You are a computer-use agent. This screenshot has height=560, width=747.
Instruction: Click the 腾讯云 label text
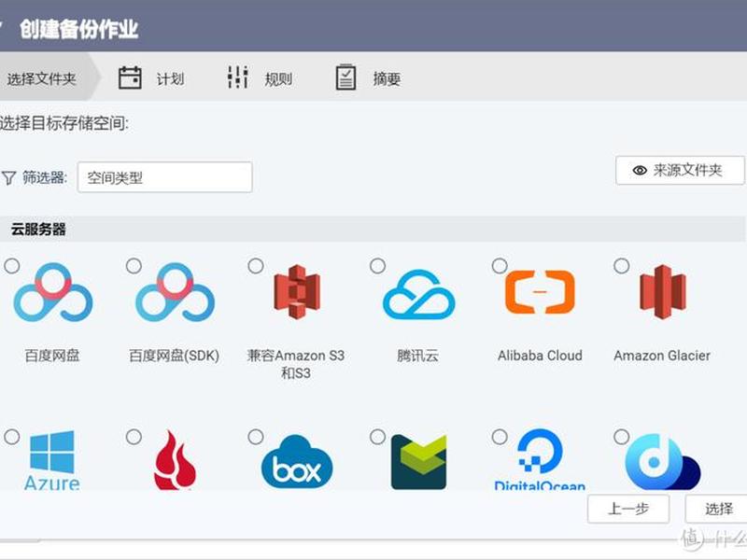pos(417,356)
